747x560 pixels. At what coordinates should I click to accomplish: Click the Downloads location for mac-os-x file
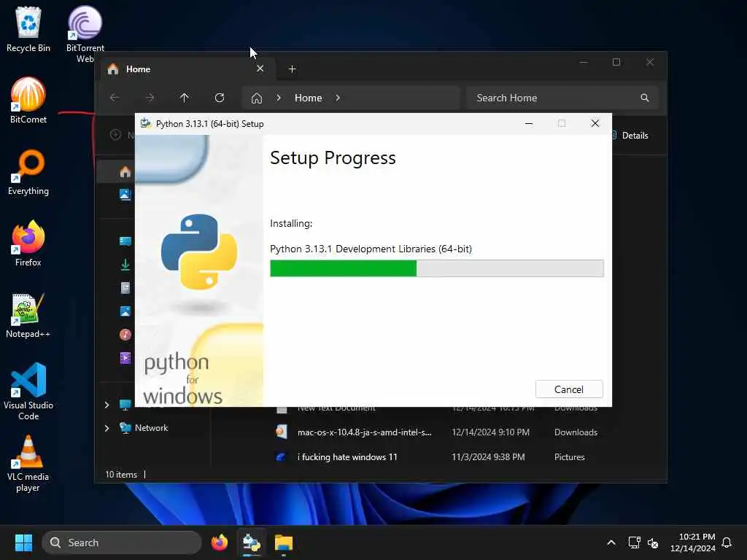(576, 432)
